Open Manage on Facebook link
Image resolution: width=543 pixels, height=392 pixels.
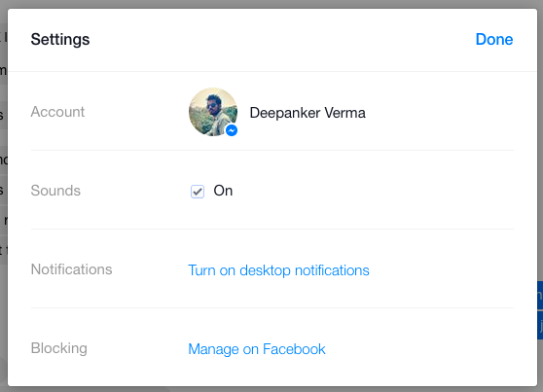[x=257, y=349]
